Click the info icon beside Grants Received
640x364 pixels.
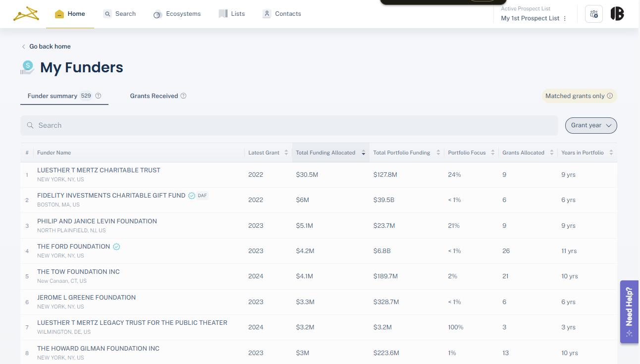pos(183,96)
